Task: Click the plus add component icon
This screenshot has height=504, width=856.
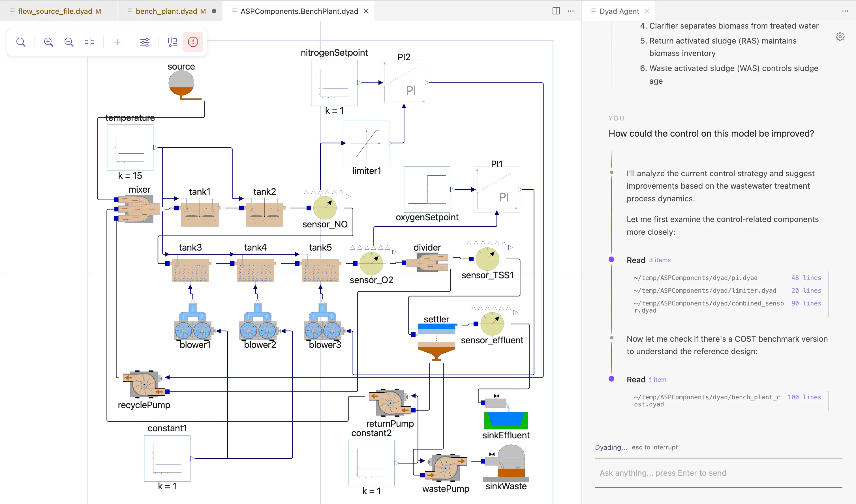Action: tap(117, 42)
